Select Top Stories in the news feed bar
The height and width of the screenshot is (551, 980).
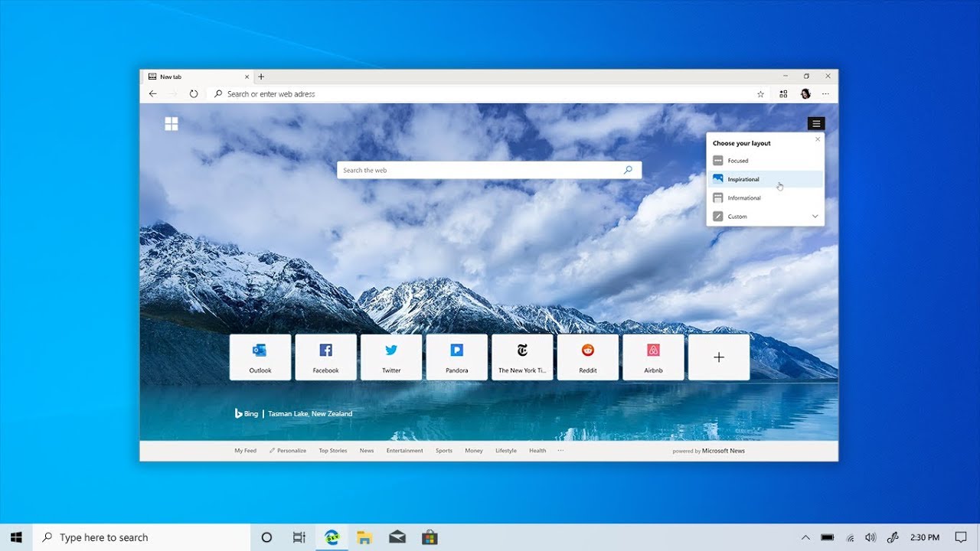pos(332,451)
